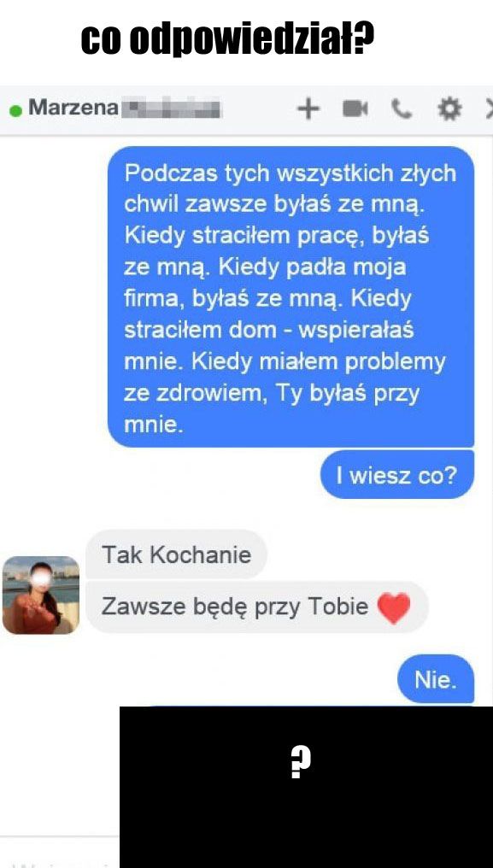The height and width of the screenshot is (868, 493).
Task: Click the blurred surname in header
Action: pos(171,108)
